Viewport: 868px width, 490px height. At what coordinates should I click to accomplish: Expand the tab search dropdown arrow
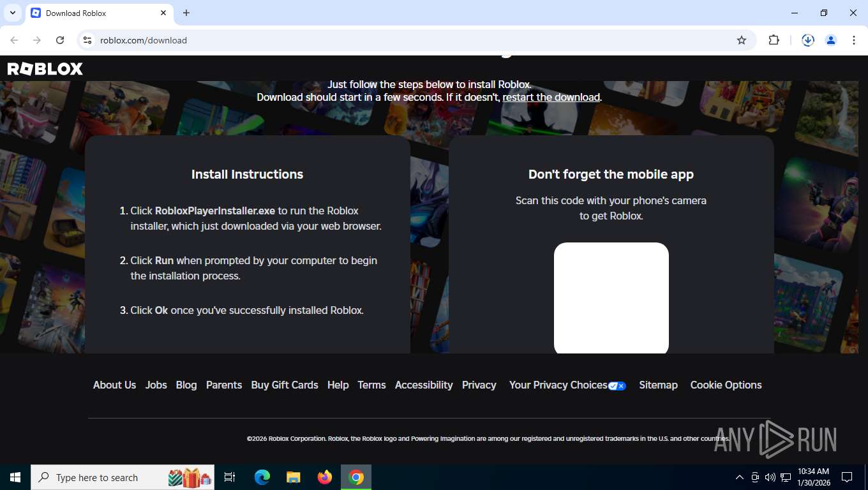coord(12,13)
